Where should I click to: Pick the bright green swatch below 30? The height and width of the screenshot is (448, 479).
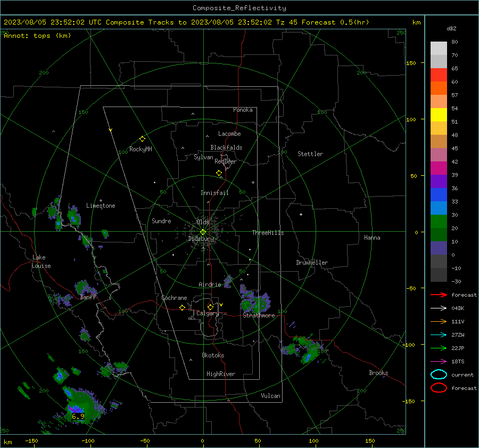(x=439, y=221)
